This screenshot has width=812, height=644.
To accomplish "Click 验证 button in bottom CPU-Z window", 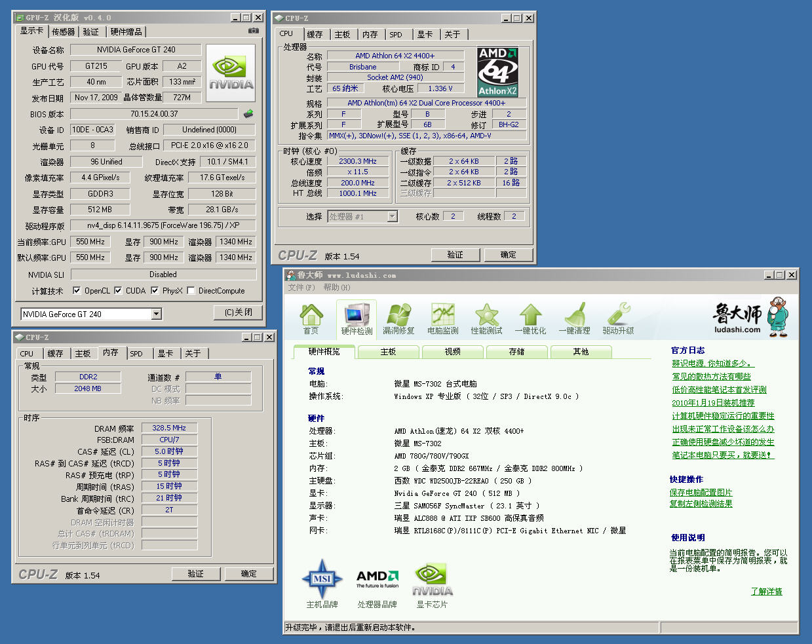I will (x=195, y=574).
